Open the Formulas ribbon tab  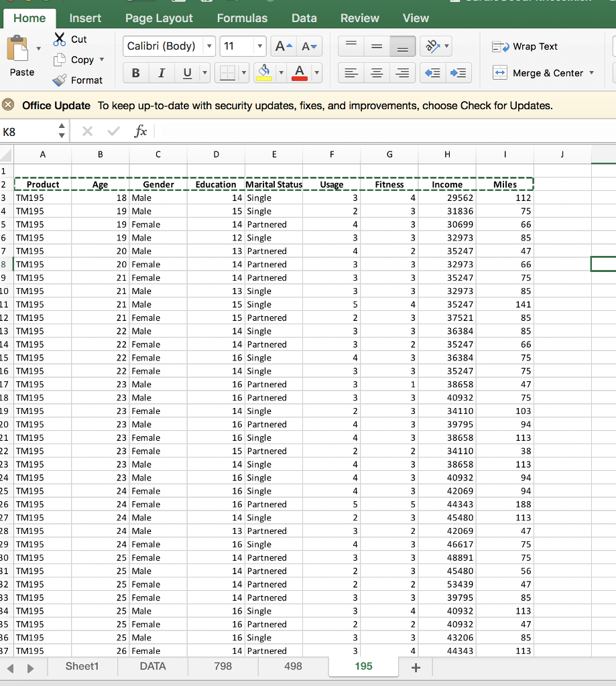pyautogui.click(x=242, y=18)
